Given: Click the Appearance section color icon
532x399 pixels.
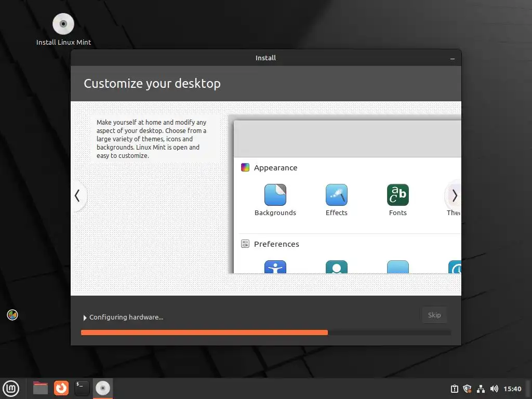Looking at the screenshot, I should pyautogui.click(x=245, y=167).
